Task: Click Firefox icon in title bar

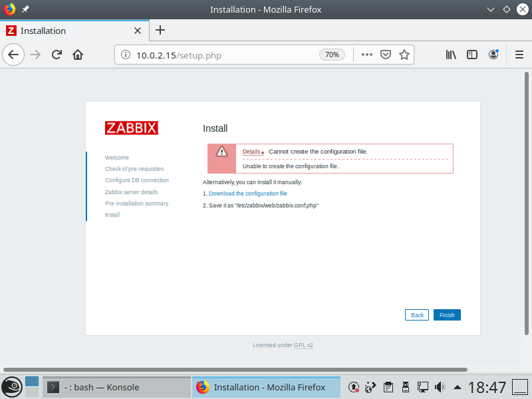Action: (9, 9)
